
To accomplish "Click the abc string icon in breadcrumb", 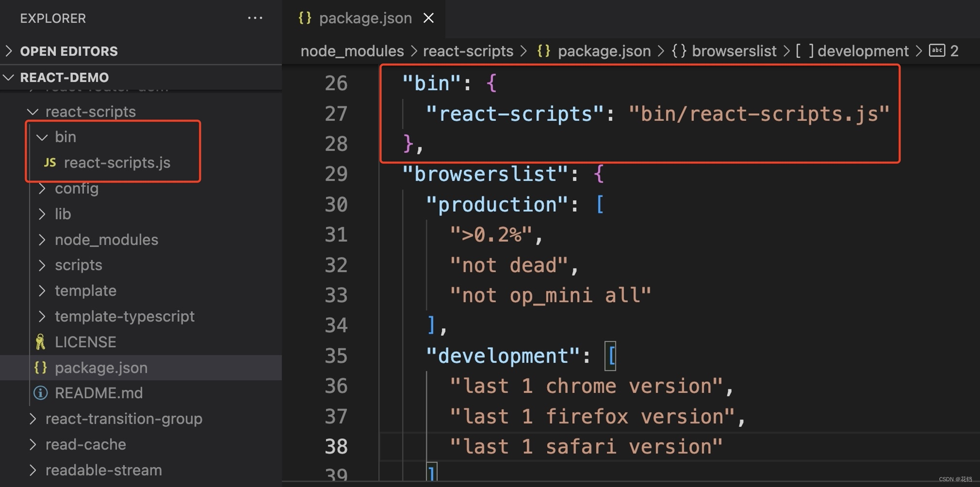I will pyautogui.click(x=937, y=50).
